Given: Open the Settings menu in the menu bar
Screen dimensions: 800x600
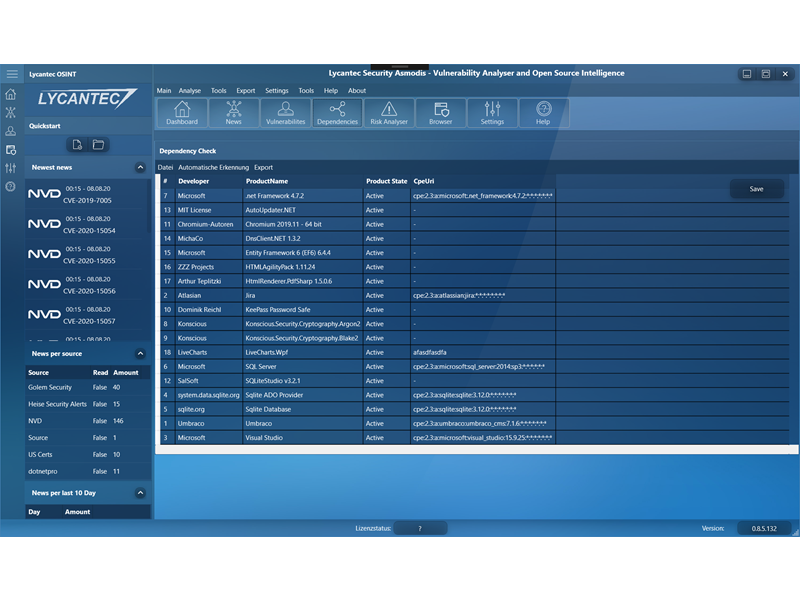Looking at the screenshot, I should pos(277,90).
